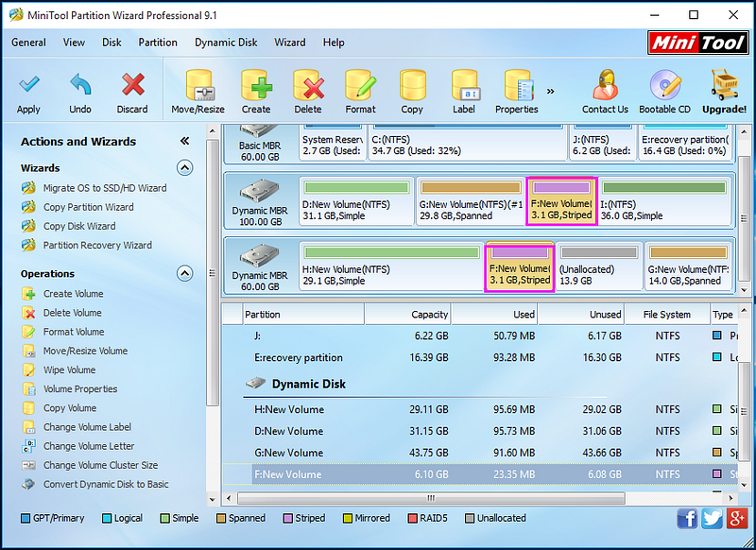
Task: Select H:New Volume 29.1 GB Simple block
Action: [x=391, y=266]
